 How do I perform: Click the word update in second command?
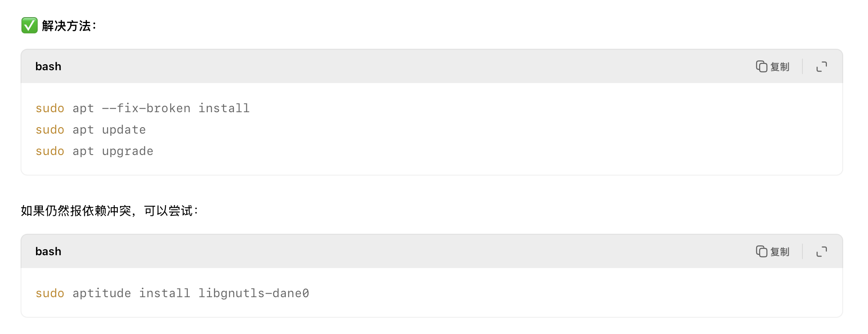point(124,130)
